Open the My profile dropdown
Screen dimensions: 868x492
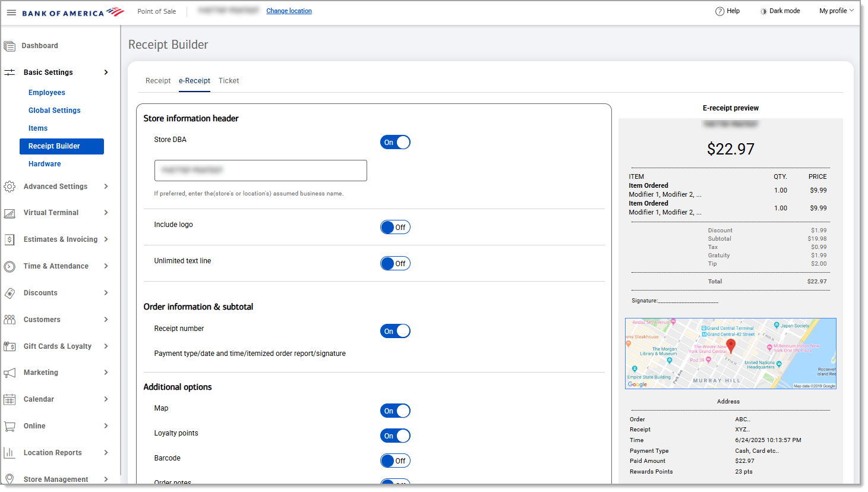[836, 11]
